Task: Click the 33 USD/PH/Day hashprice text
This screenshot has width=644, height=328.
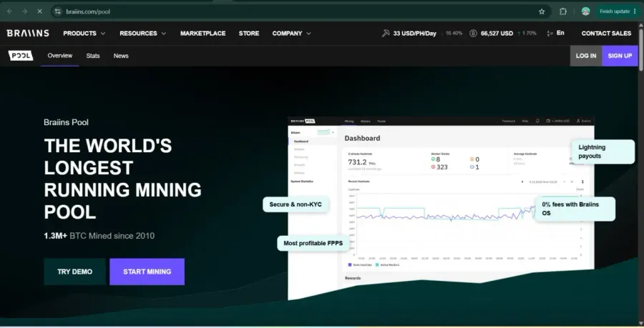Action: 414,33
